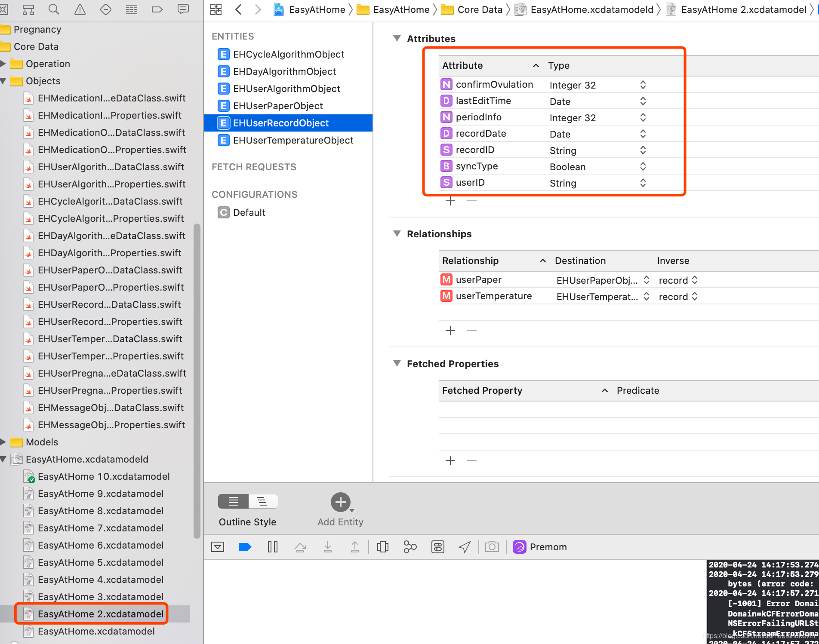Open the Breakpoint navigator icon
This screenshot has height=644, width=819.
[157, 9]
